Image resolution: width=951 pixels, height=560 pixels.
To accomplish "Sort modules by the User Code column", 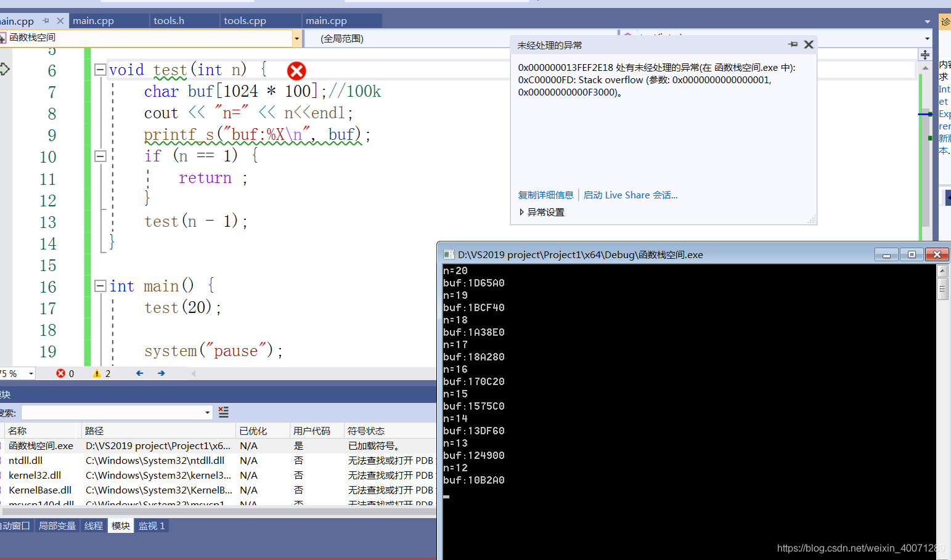I will (x=317, y=431).
